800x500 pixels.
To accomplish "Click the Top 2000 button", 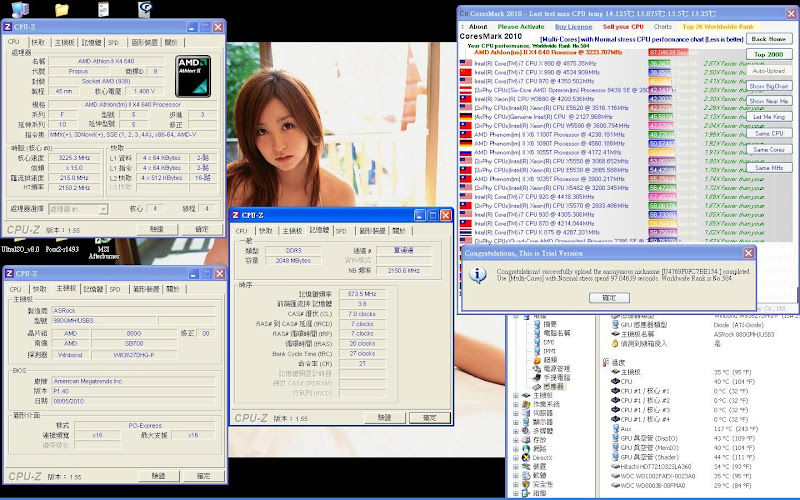I will point(769,55).
